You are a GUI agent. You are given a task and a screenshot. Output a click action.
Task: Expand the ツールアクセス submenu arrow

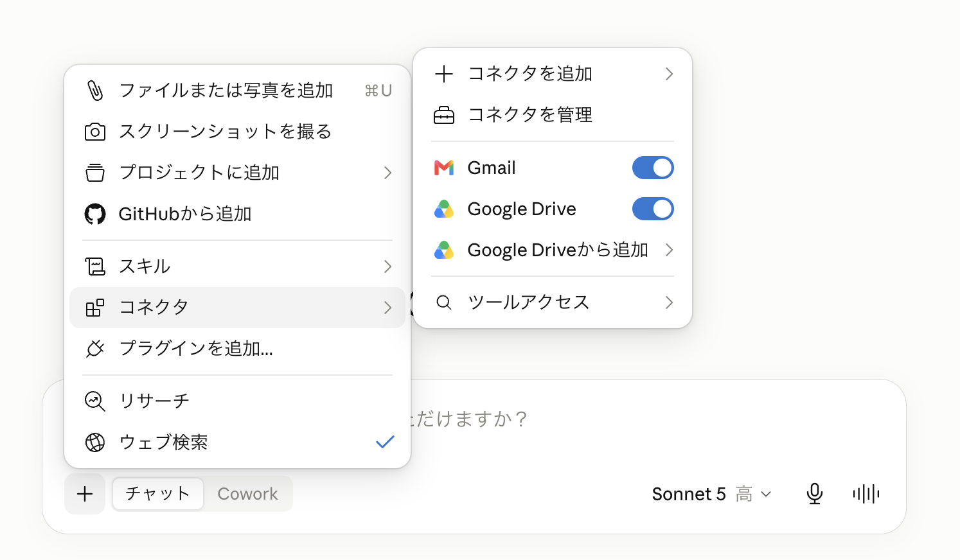tap(669, 302)
